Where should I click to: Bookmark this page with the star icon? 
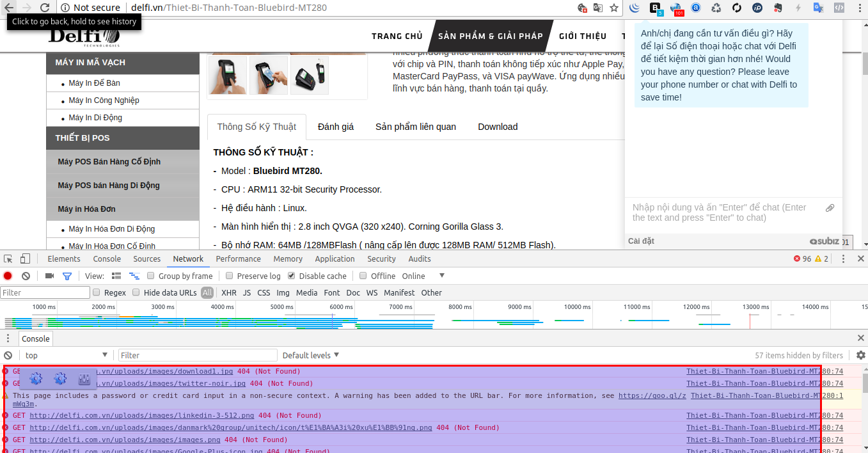[614, 8]
